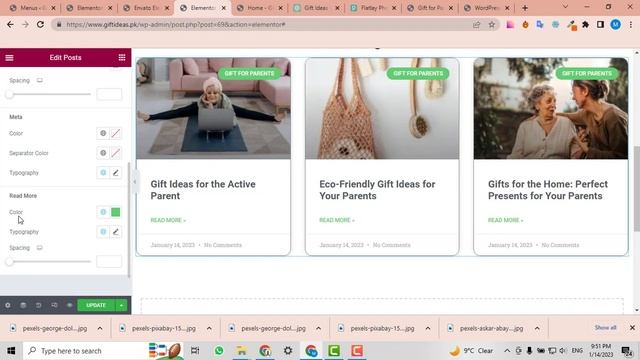Open the Elementor widgets grid panel
The image size is (640, 360).
click(x=122, y=58)
